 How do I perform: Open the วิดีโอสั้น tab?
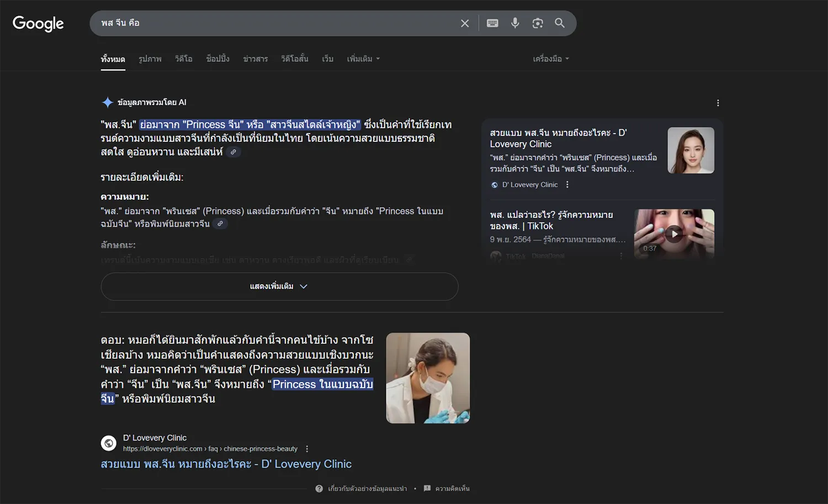[x=295, y=59]
